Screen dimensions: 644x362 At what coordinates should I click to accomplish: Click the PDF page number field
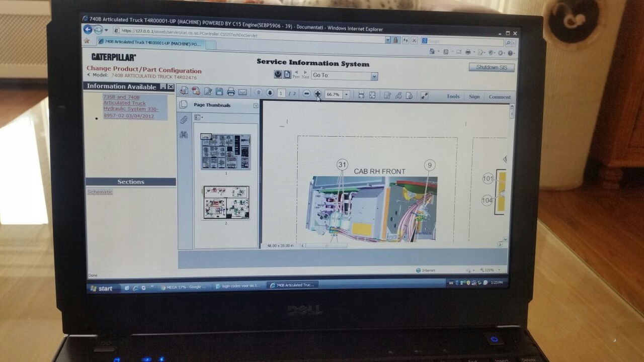[281, 94]
